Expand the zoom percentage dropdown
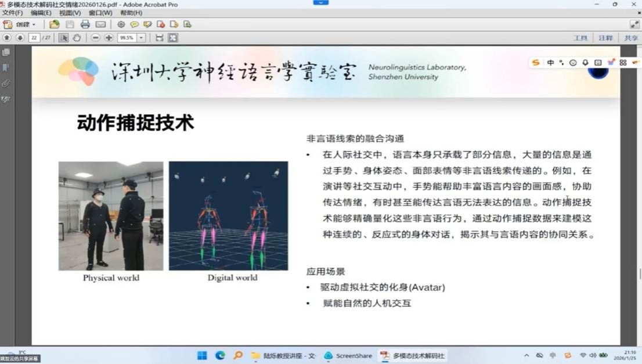This screenshot has width=642, height=364. pyautogui.click(x=141, y=38)
